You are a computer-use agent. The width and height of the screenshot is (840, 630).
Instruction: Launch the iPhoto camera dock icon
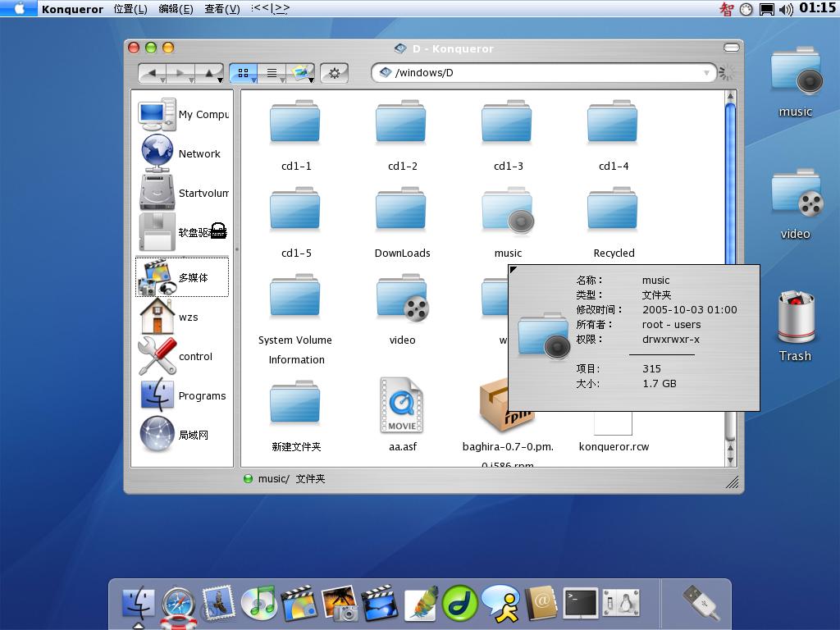[340, 603]
